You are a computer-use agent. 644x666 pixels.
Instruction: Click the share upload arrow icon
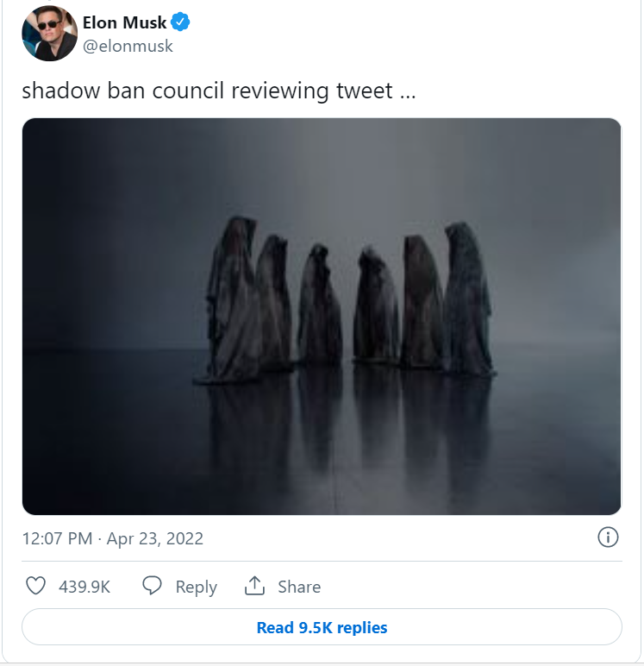pos(254,587)
